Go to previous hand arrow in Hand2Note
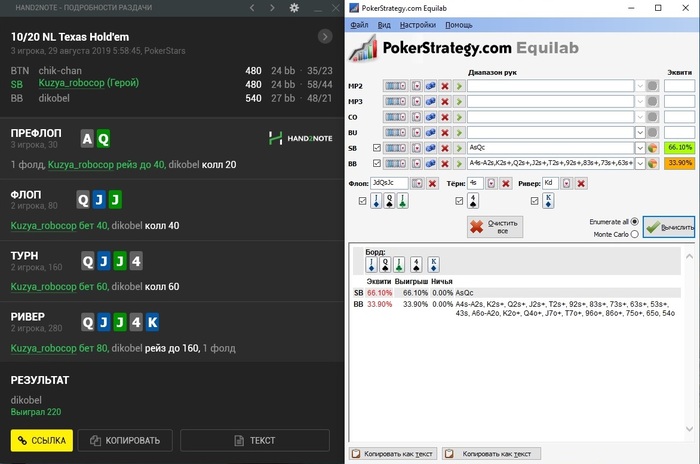 pyautogui.click(x=252, y=8)
